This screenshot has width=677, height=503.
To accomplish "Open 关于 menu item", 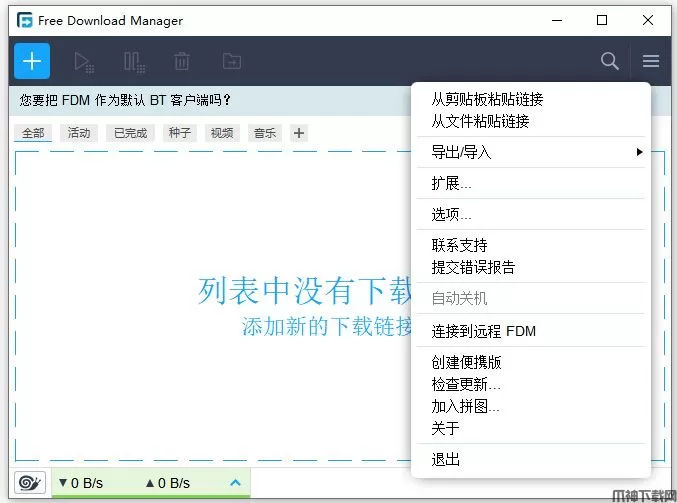I will (x=445, y=428).
